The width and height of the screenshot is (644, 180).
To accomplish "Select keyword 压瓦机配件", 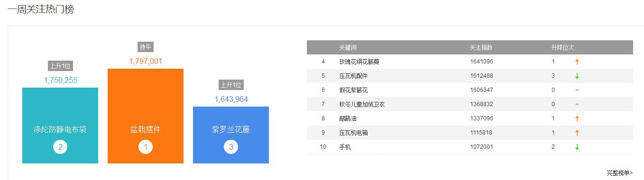I will pos(353,76).
